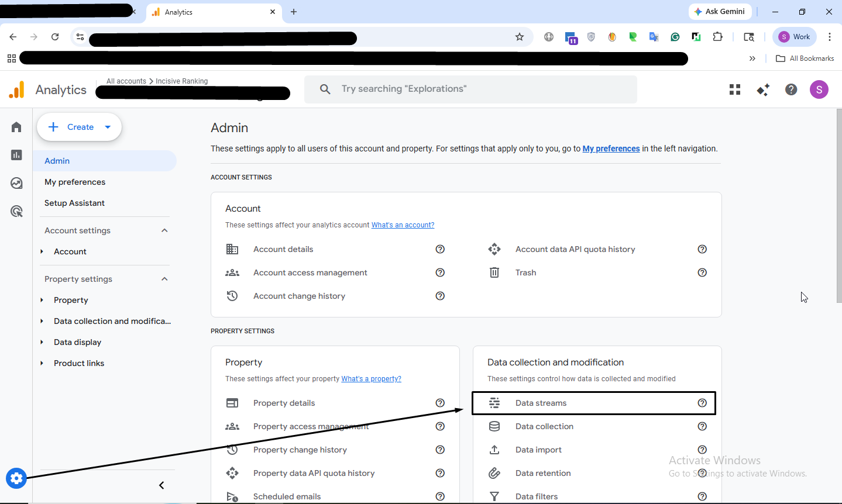
Task: Open the Work profile button
Action: (x=795, y=37)
